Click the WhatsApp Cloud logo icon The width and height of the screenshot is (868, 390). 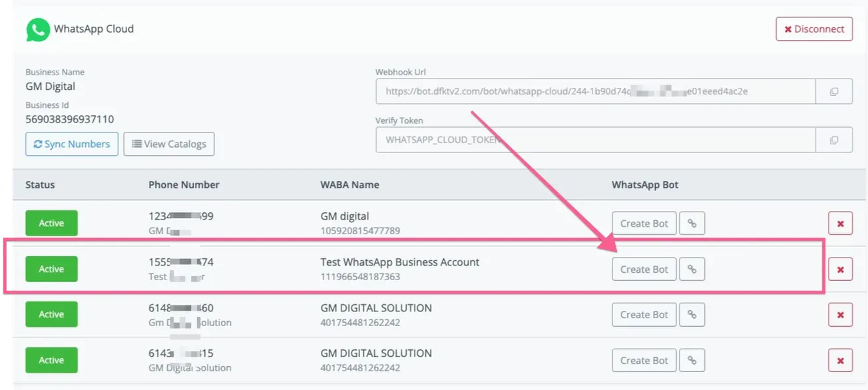coord(38,29)
